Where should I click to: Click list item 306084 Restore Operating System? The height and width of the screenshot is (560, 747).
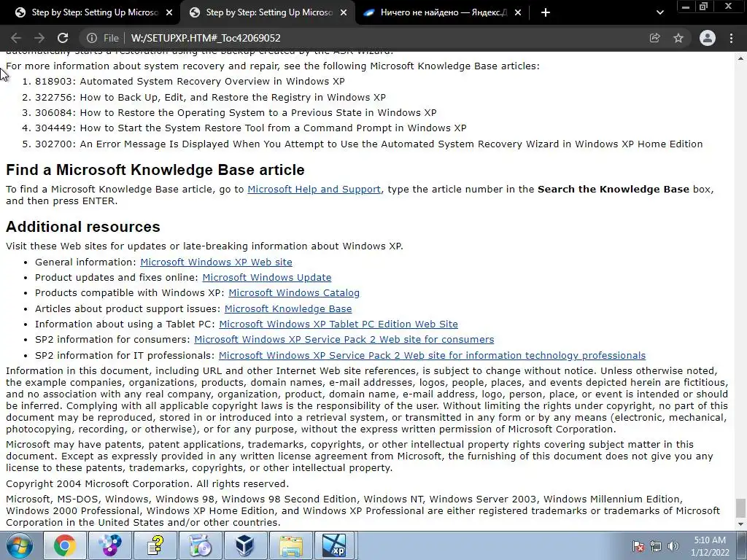click(x=236, y=112)
